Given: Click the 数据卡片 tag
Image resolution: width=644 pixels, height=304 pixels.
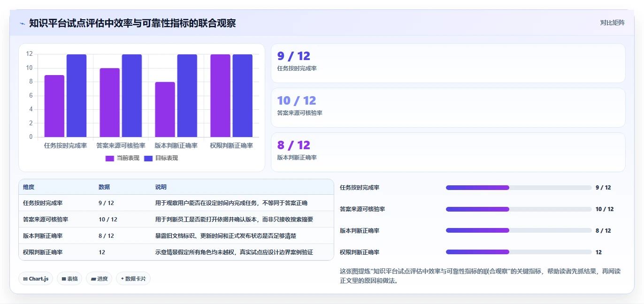Looking at the screenshot, I should point(133,279).
